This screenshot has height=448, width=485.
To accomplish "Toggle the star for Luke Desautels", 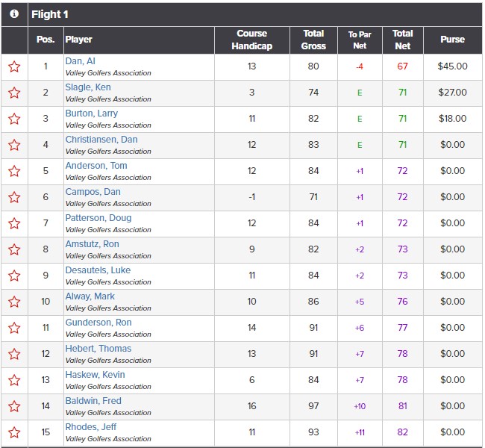I will [14, 276].
